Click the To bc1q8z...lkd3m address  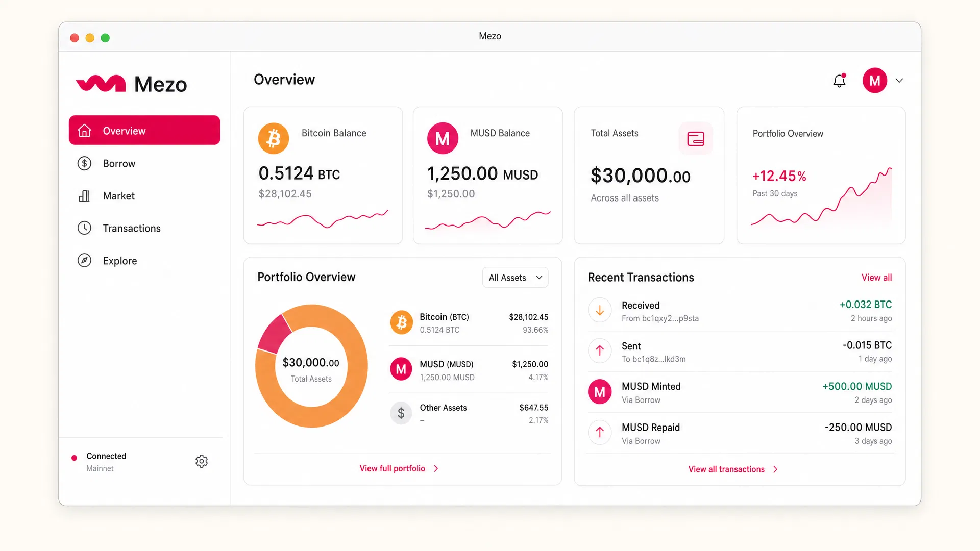point(654,359)
